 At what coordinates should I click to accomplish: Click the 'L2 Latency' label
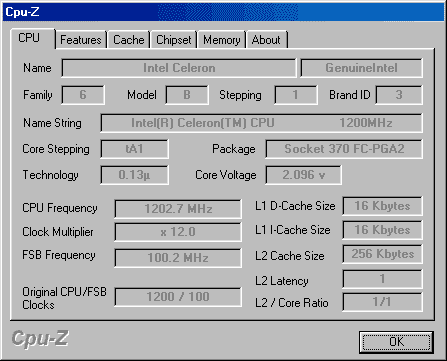pos(282,281)
